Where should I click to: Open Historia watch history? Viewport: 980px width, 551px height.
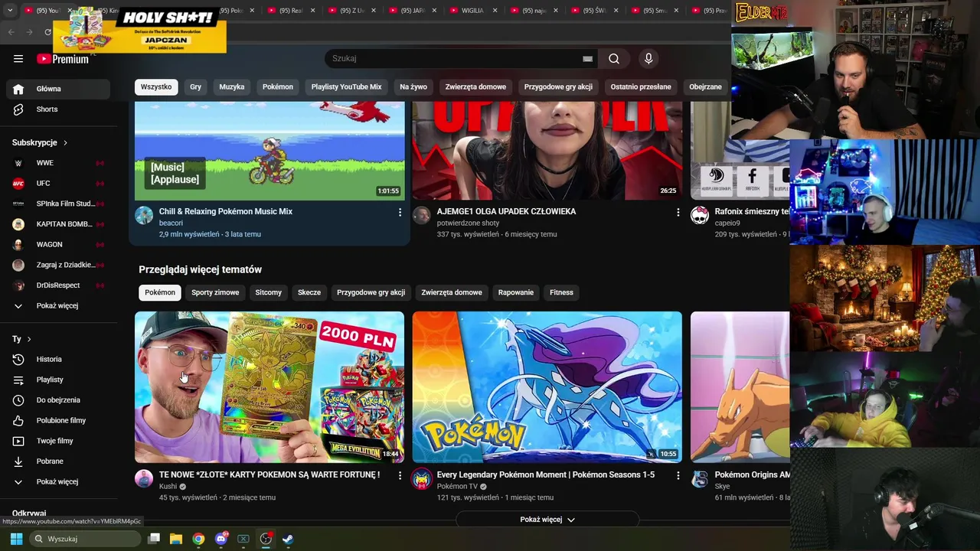tap(58, 359)
